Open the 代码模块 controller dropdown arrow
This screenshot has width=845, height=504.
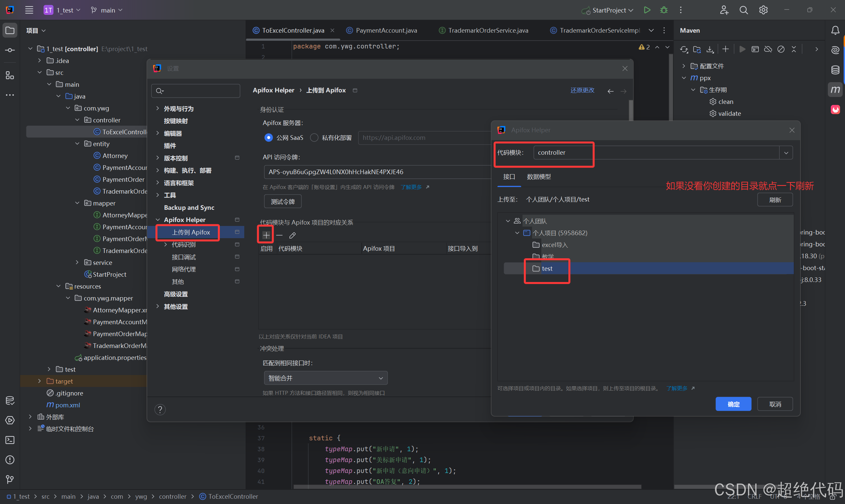(x=786, y=153)
